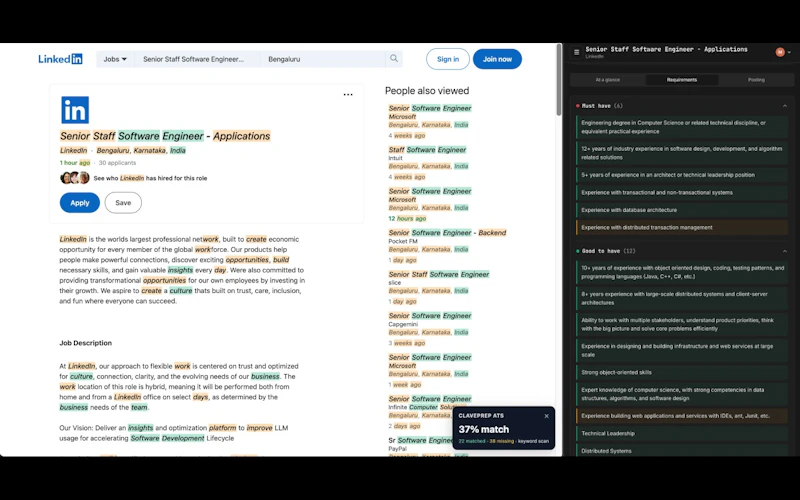Click the 12+ years of industry experience requirement
The width and height of the screenshot is (800, 500).
(682, 153)
